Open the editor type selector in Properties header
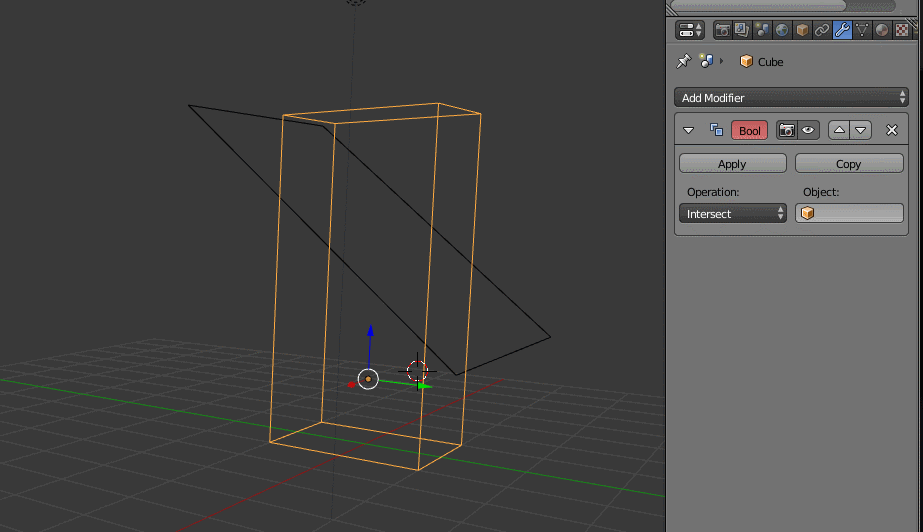 pos(689,30)
